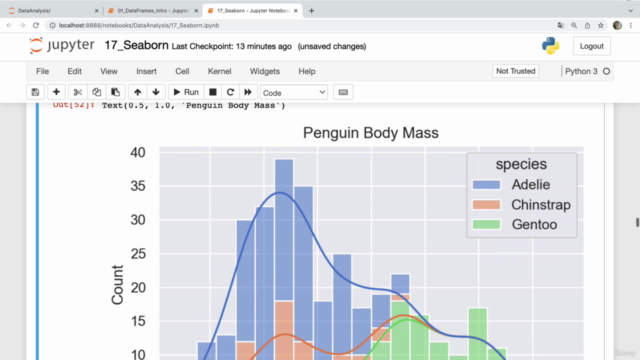Go forward with browser forward arrow
This screenshot has width=640, height=360.
22,25
